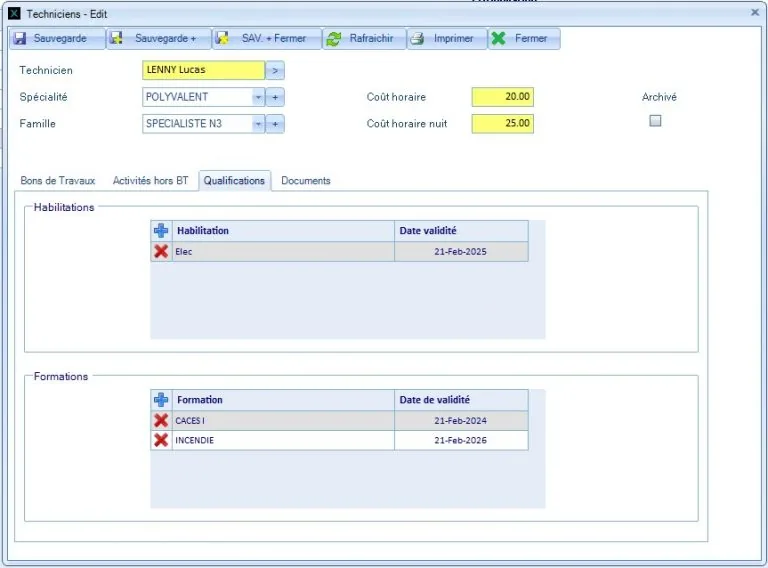768x568 pixels.
Task: Click the Sauvegarde button label
Action: 60,38
